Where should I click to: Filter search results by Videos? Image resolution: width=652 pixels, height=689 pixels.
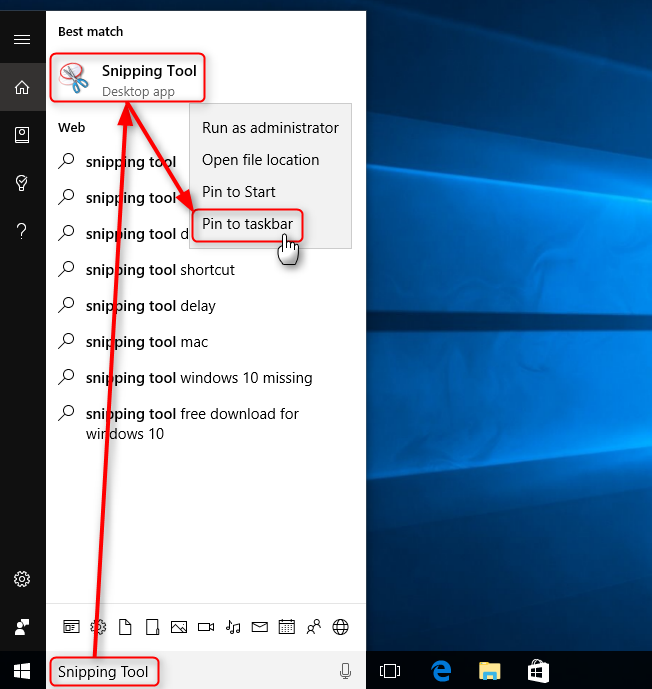click(206, 627)
